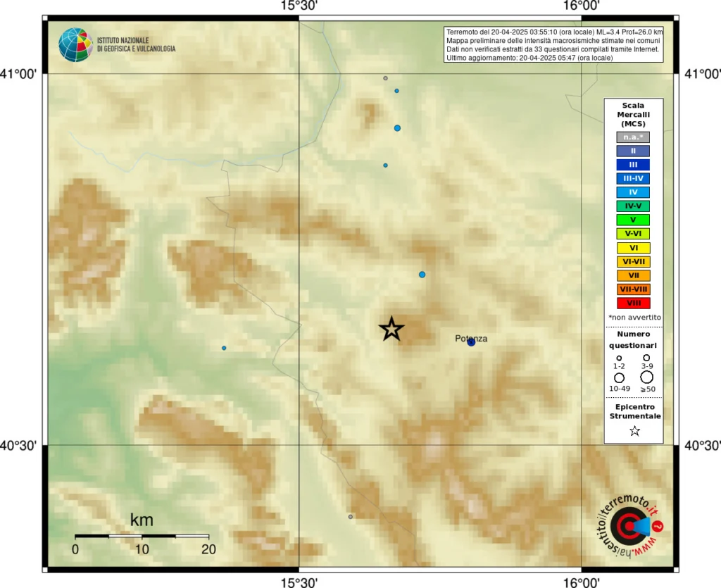The height and width of the screenshot is (588, 721).
Task: Click the small blue dot on the western map edge
Action: [224, 347]
